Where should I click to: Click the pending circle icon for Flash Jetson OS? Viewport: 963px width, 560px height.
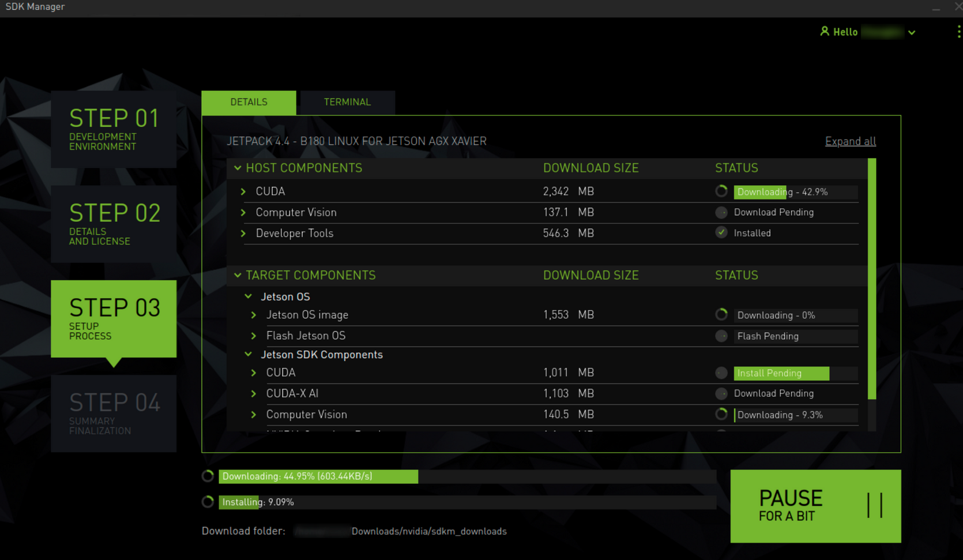721,336
